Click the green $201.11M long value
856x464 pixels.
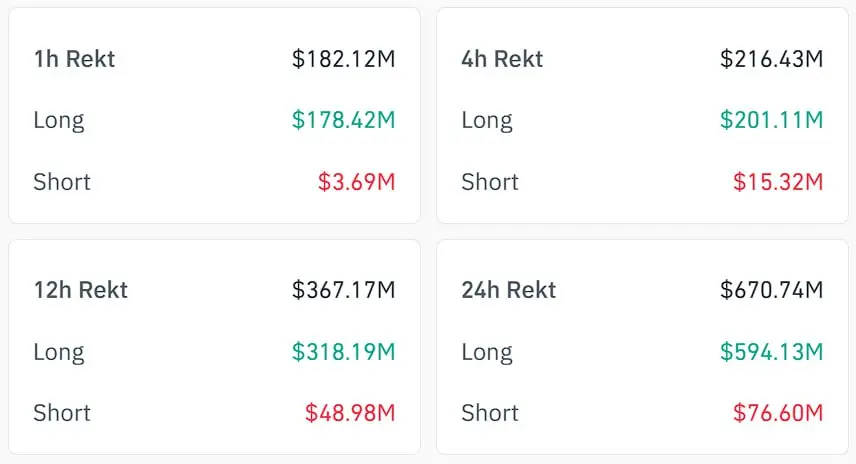tap(772, 120)
